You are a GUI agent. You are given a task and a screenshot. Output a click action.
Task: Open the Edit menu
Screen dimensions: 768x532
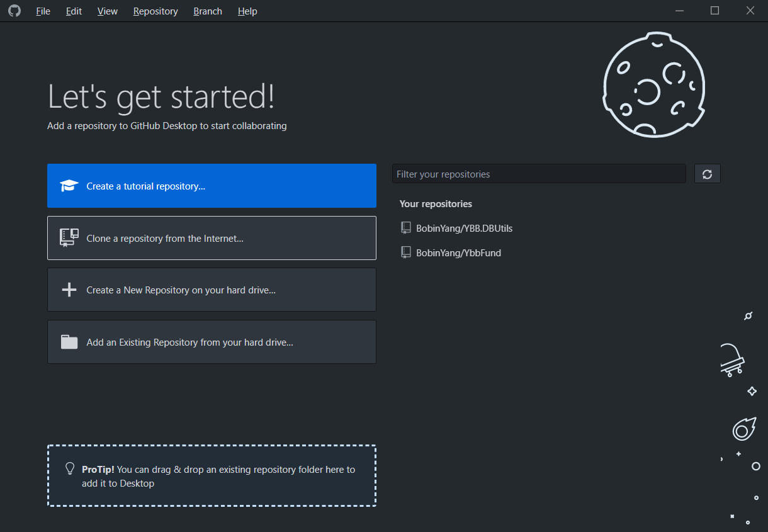coord(74,11)
